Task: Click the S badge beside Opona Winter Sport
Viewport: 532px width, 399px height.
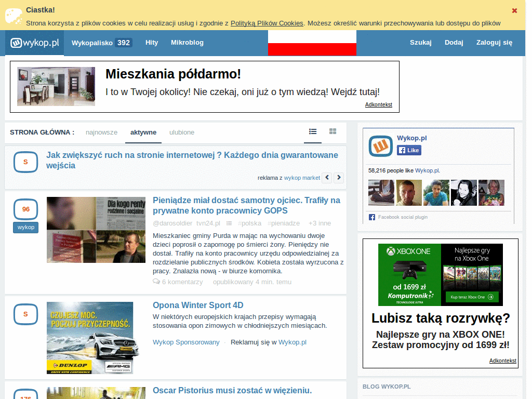Action: coord(25,314)
